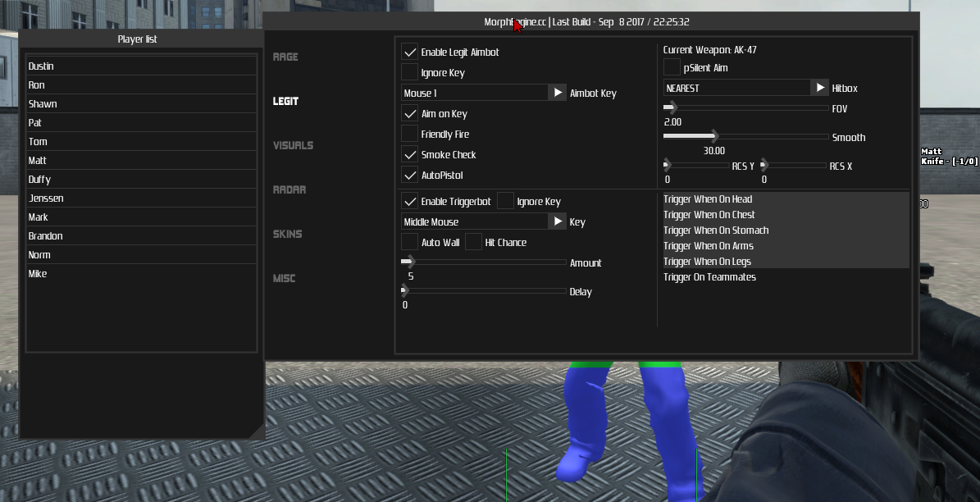Click the Smooth slider handle

(x=715, y=136)
